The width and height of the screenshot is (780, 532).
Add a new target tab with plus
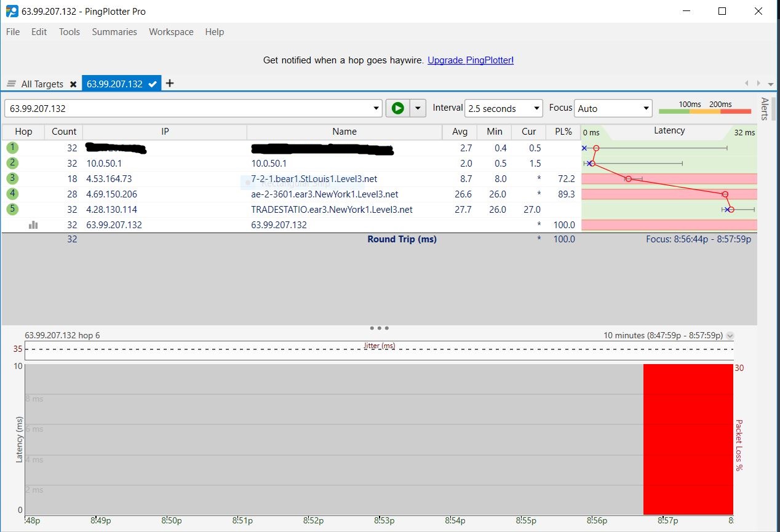pyautogui.click(x=170, y=84)
